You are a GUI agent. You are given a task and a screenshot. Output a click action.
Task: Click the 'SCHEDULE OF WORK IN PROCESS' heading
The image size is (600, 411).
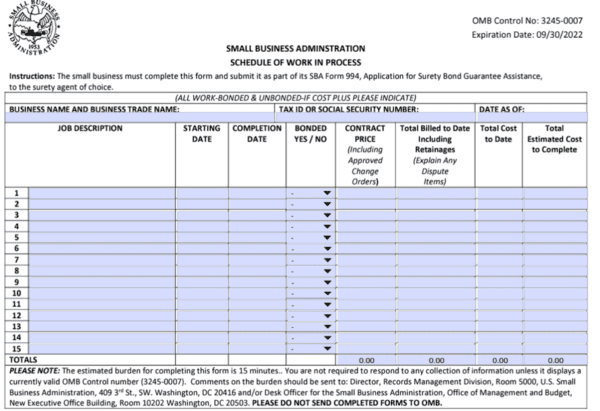[x=295, y=62]
